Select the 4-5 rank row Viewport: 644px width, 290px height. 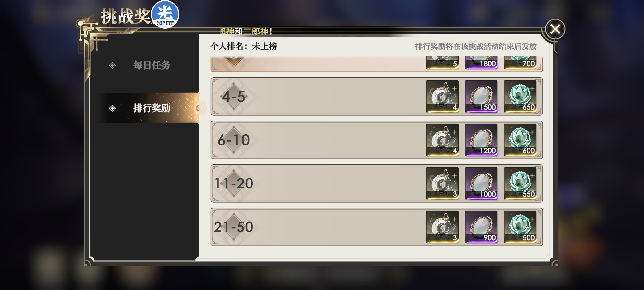click(x=377, y=96)
